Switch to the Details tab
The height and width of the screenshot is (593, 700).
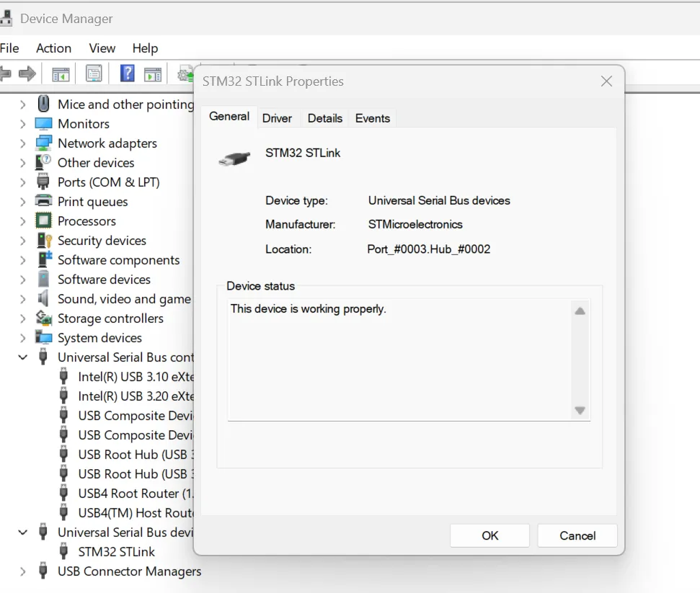pos(325,118)
